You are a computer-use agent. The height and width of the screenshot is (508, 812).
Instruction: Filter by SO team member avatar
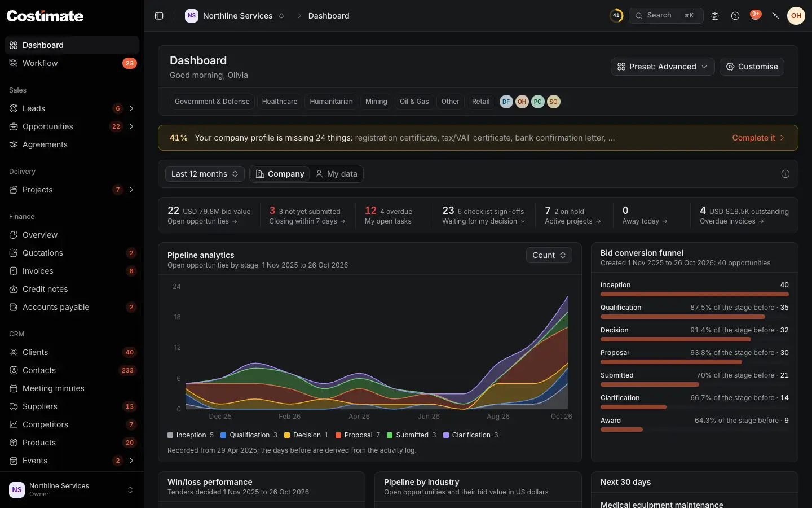(554, 102)
